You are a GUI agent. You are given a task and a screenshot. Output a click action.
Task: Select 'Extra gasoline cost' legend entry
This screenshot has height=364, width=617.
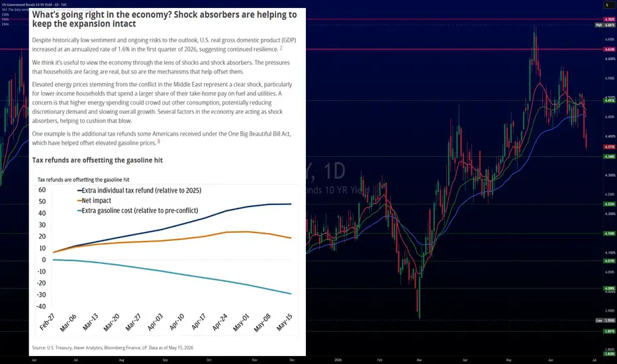tap(138, 210)
